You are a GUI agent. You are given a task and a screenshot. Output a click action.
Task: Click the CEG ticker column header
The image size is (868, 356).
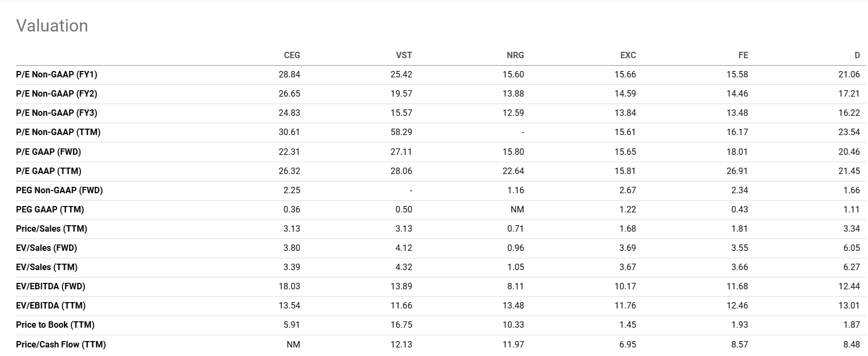291,55
